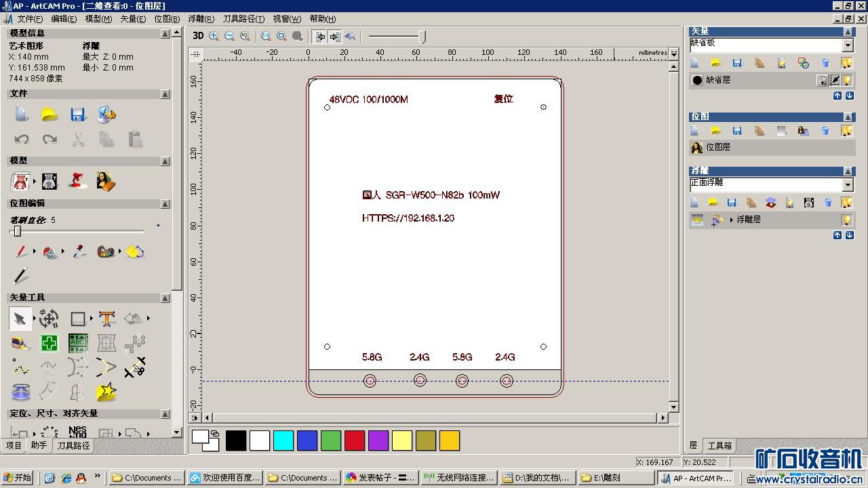Toggle all-layers visibility bulbs in 位图 panel
868x488 pixels.
click(x=846, y=131)
